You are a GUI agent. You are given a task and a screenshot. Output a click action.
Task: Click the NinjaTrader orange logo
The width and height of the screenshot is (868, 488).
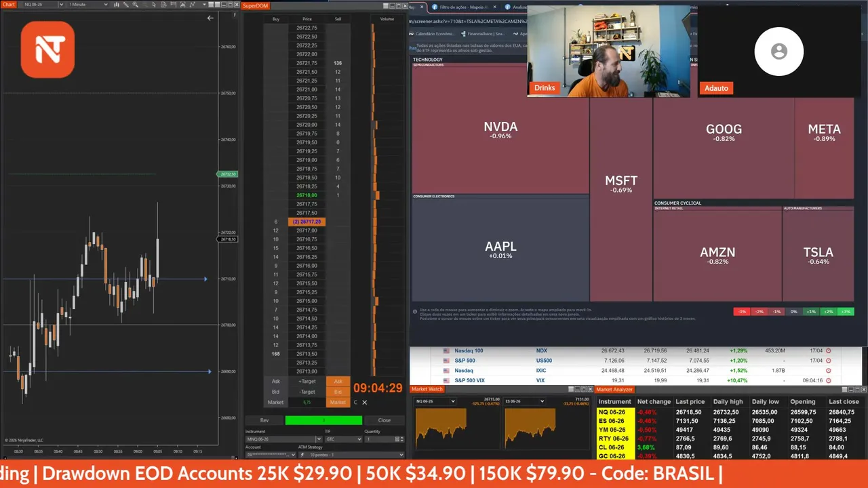pyautogui.click(x=47, y=49)
